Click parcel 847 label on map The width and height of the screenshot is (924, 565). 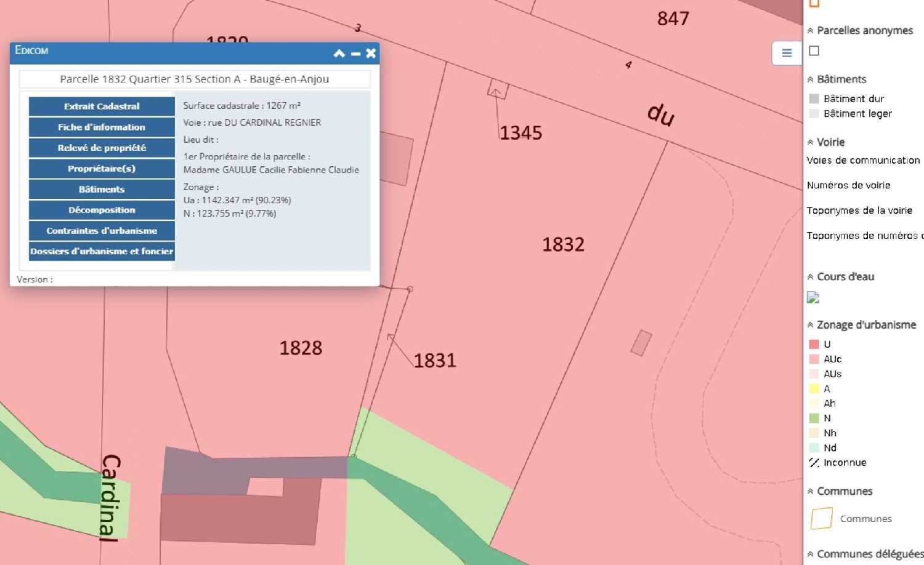(673, 19)
